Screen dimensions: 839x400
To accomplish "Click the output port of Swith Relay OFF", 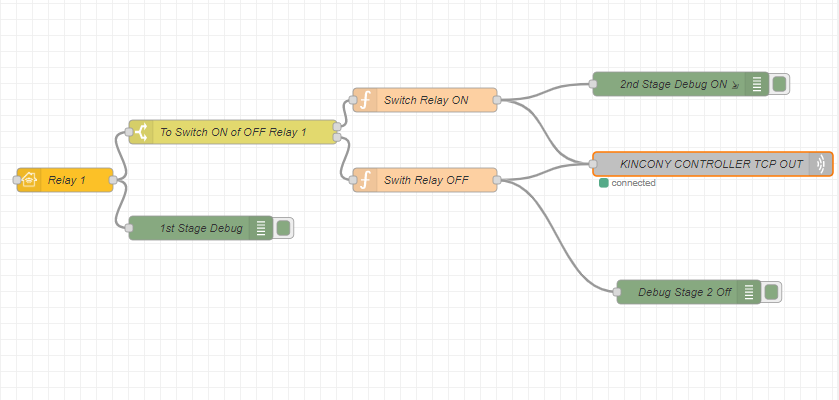I will pos(497,180).
